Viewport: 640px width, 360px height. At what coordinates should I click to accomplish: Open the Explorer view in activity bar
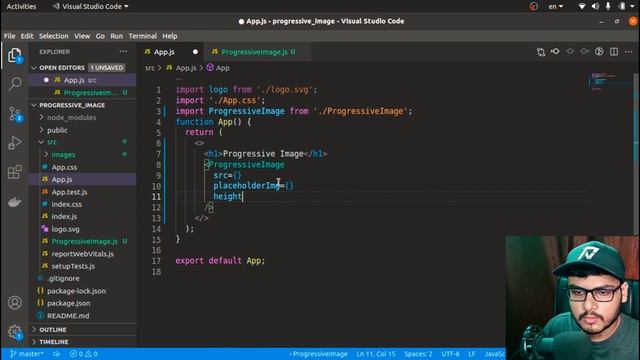(x=15, y=55)
